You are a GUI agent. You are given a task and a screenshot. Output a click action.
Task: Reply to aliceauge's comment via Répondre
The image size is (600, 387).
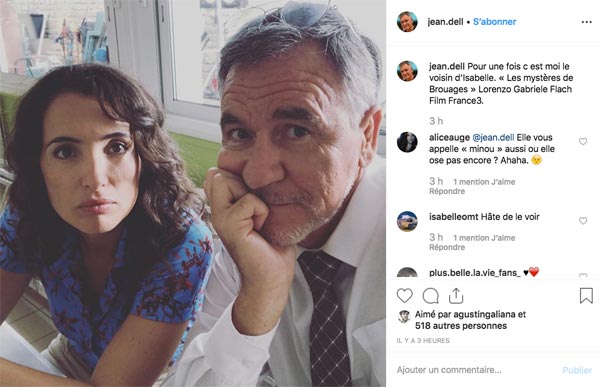pyautogui.click(x=447, y=191)
